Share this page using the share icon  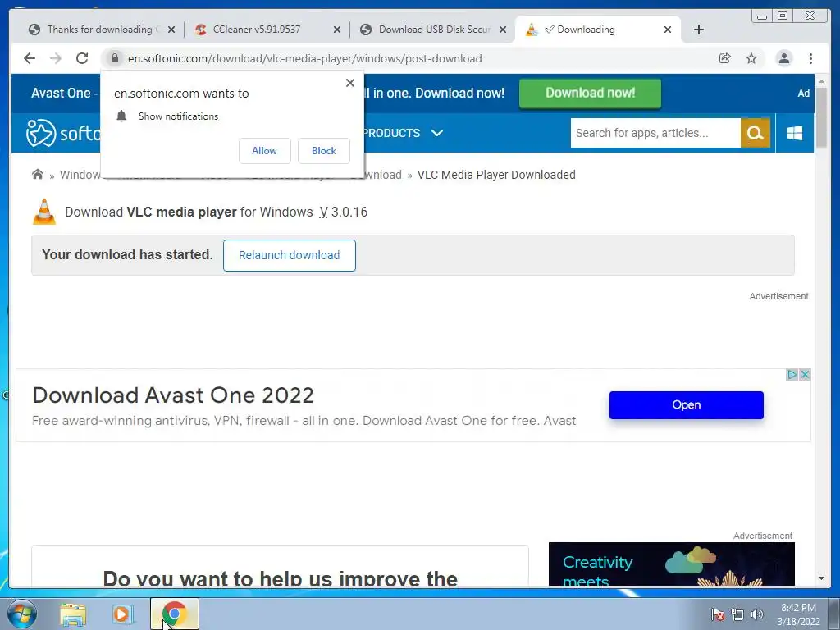725,58
